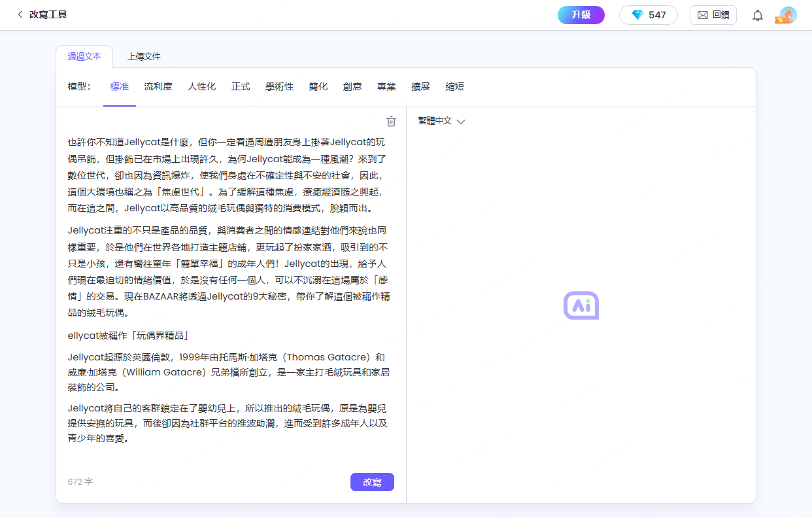Click the 改寫工具 page title
The width and height of the screenshot is (812, 518).
pos(48,14)
